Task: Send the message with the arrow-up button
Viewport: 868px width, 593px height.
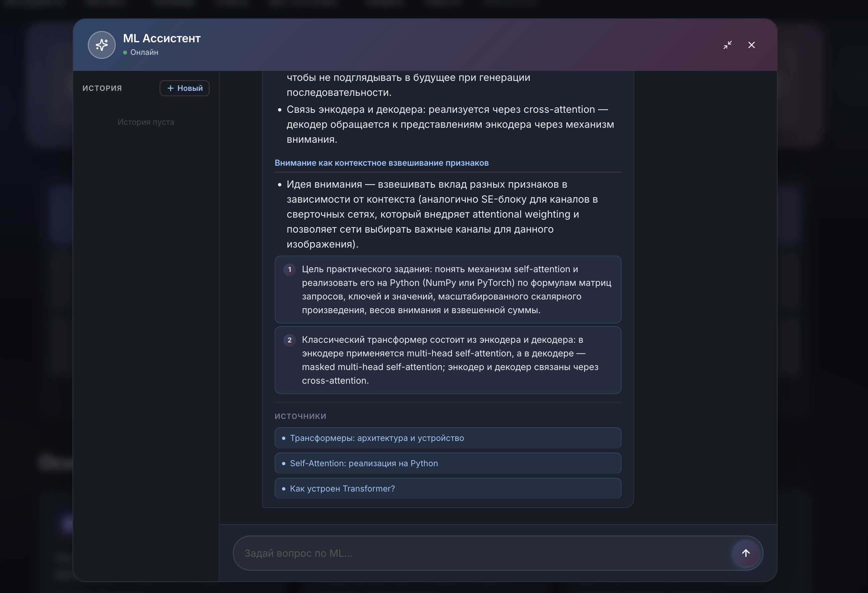Action: [x=746, y=553]
